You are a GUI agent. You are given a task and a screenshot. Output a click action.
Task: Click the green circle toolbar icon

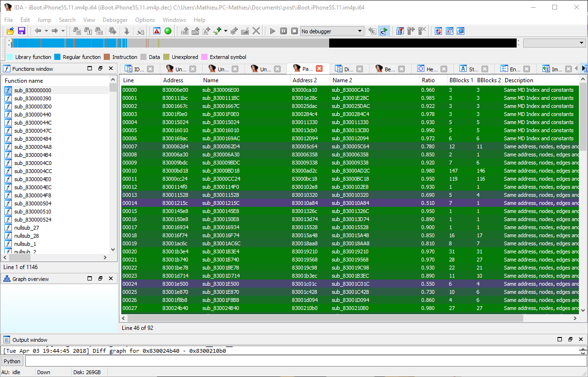tap(167, 31)
